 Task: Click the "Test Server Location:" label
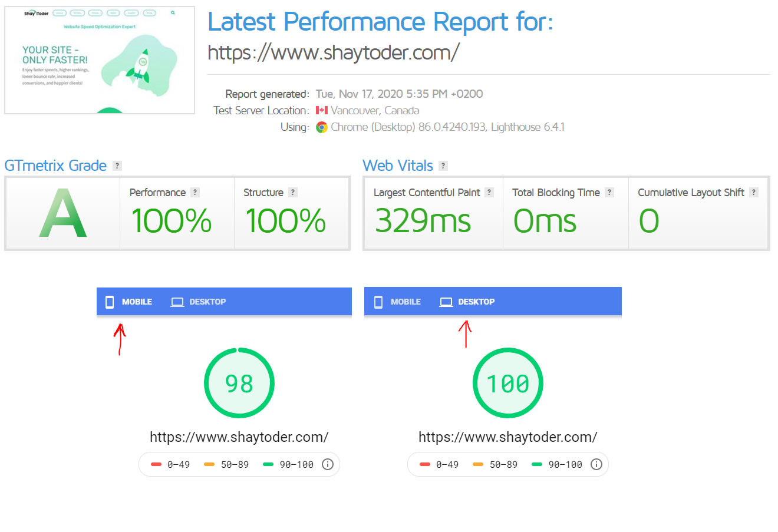262,111
